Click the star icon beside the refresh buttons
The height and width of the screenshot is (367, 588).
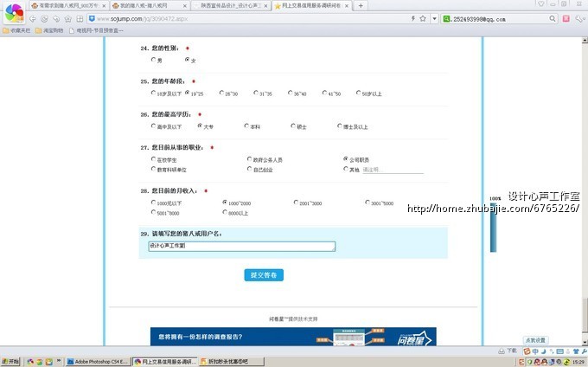tap(67, 19)
